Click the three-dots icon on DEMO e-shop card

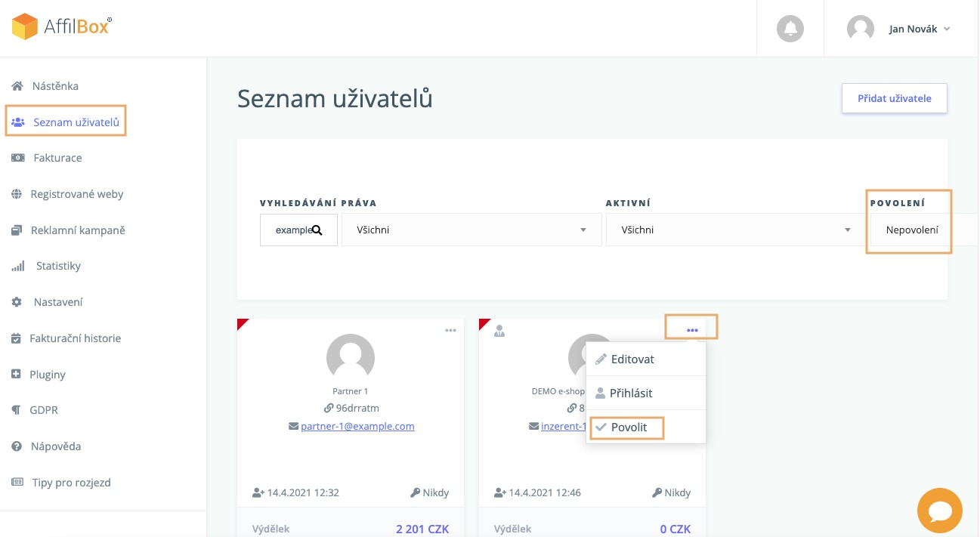tap(692, 330)
